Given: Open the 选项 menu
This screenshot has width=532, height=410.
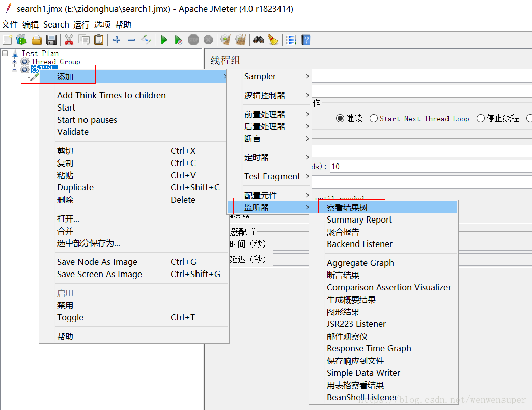Looking at the screenshot, I should click(102, 25).
